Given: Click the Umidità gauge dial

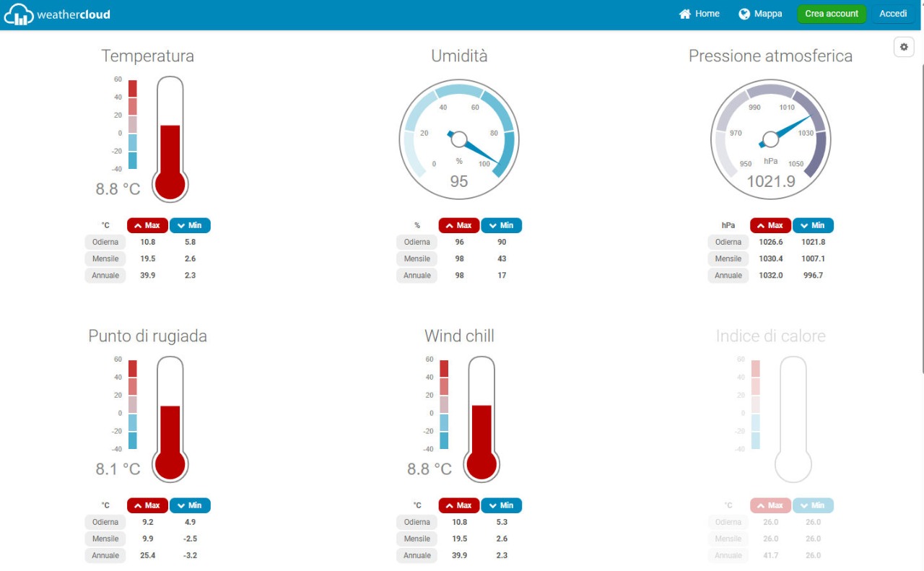Looking at the screenshot, I should coord(459,139).
